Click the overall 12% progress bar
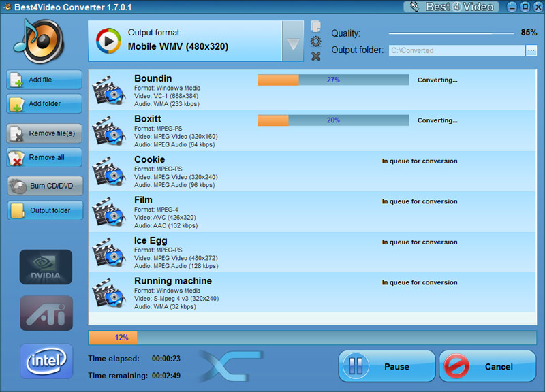Viewport: 545px width, 392px height. pyautogui.click(x=313, y=338)
